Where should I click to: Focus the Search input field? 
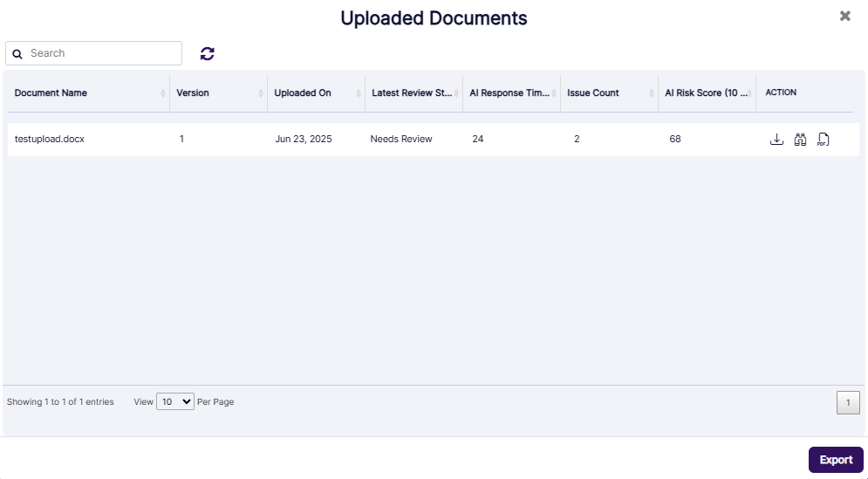[x=93, y=53]
